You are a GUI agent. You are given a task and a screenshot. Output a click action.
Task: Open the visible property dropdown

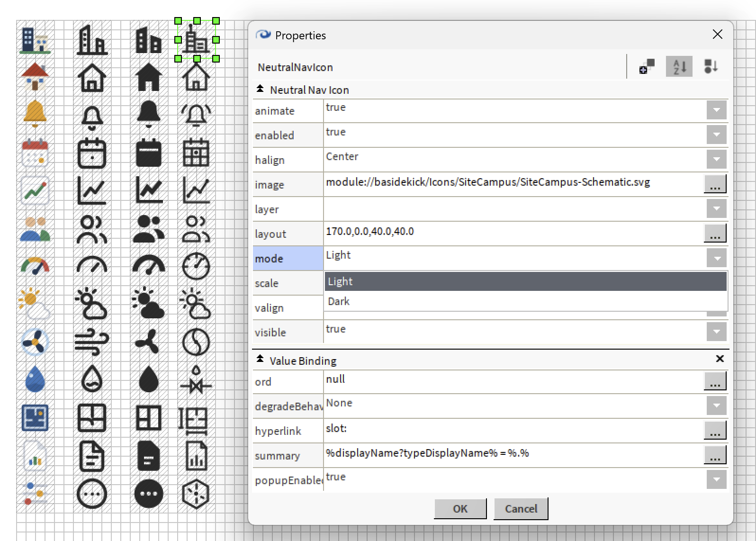[x=716, y=332]
